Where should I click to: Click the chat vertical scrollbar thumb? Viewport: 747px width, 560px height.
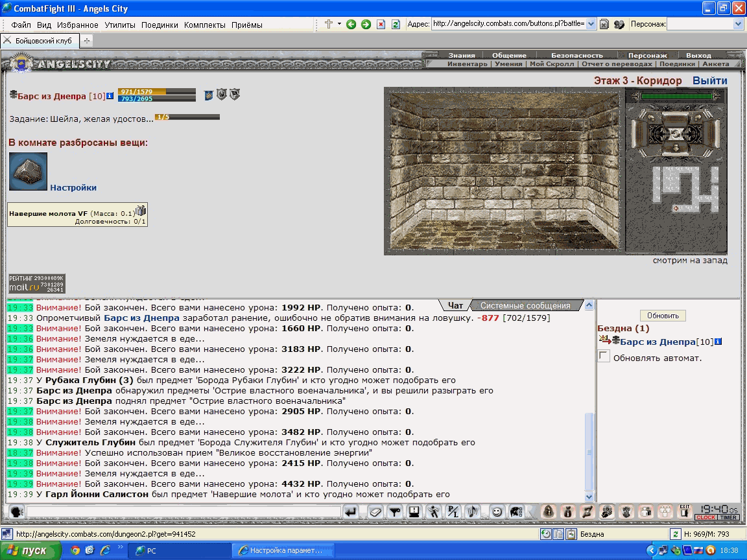[x=589, y=451]
